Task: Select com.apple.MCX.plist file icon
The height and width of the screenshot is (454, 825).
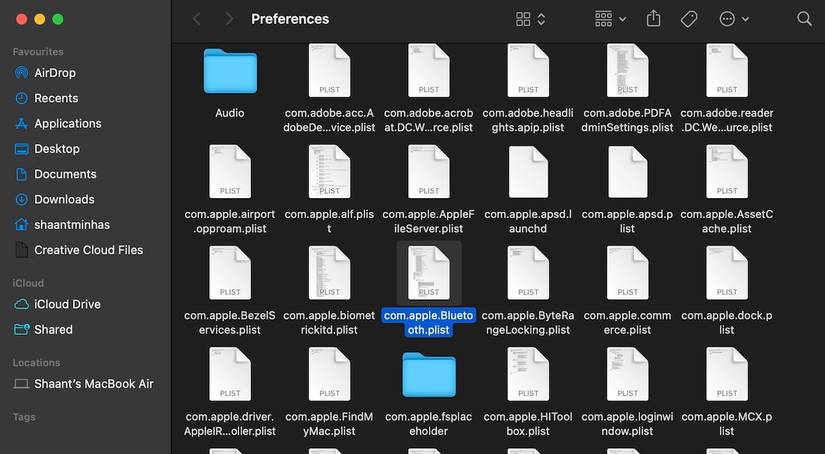Action: click(727, 374)
